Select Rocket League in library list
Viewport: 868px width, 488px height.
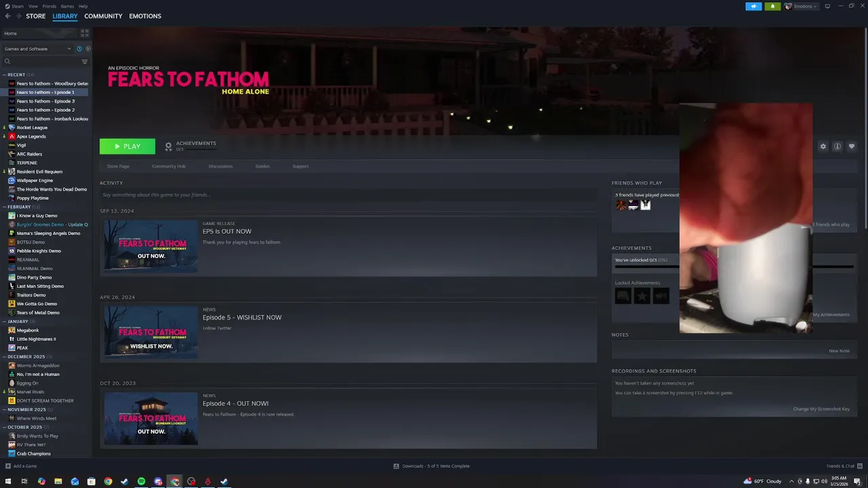pos(32,127)
